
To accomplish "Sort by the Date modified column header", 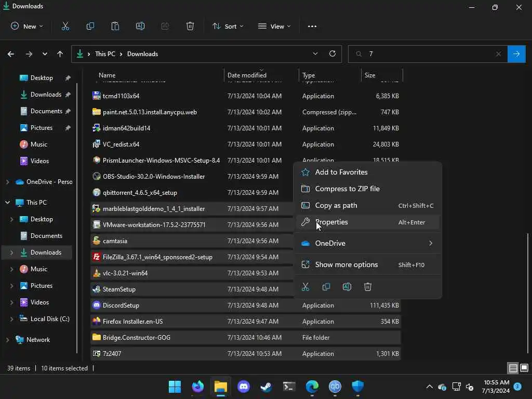I will 261,75.
